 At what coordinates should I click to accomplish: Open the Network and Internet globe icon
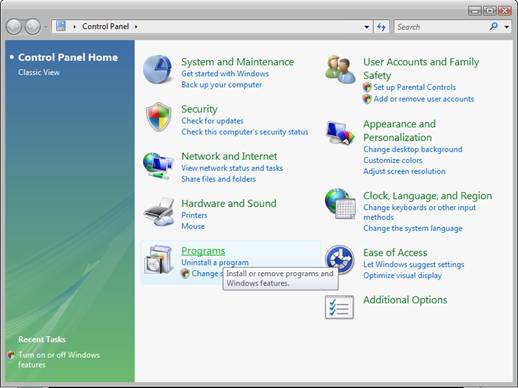(158, 166)
